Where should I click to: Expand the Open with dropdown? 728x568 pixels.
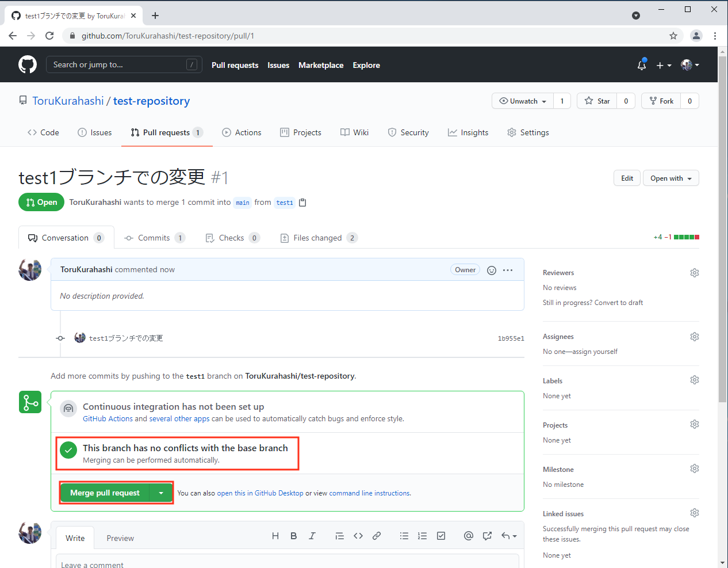pos(671,178)
